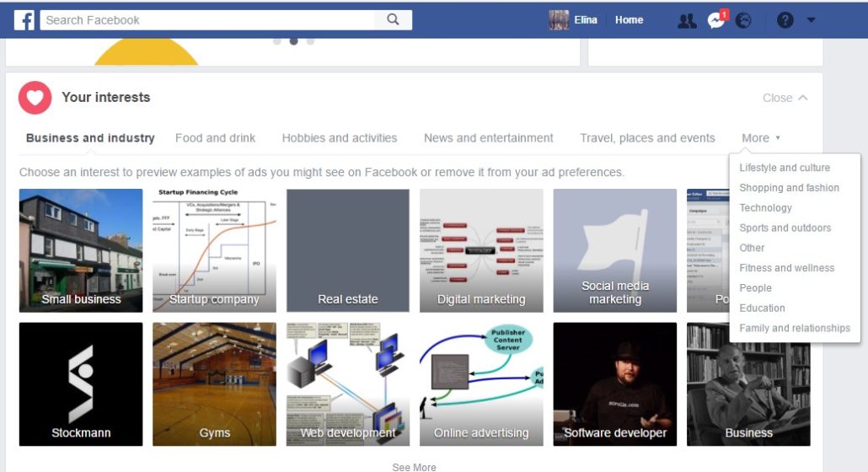Screen dimensions: 868x472
Task: Open the Online advertising interest tile
Action: tap(481, 384)
